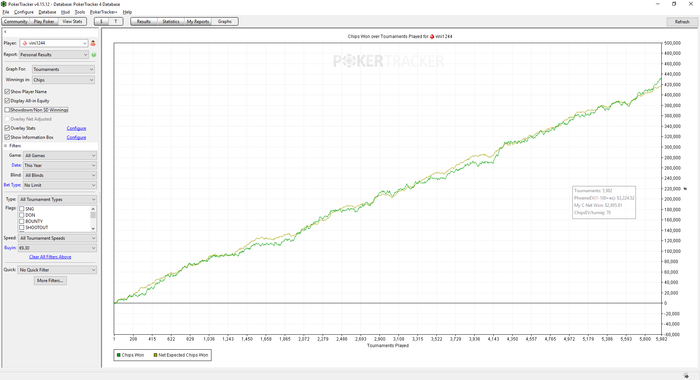700x380 pixels.
Task: Check the SHOOTOUT flag
Action: pyautogui.click(x=21, y=228)
